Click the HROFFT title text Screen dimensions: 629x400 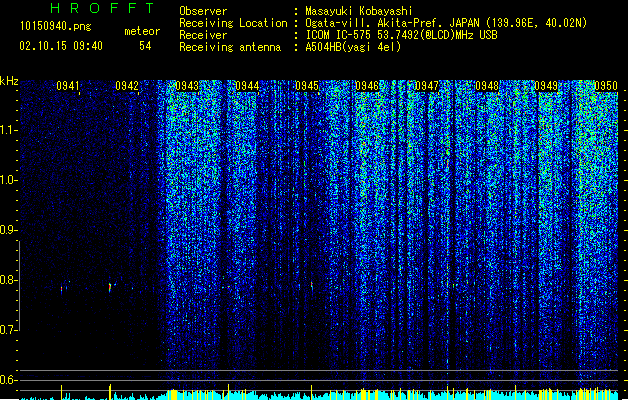tap(103, 8)
